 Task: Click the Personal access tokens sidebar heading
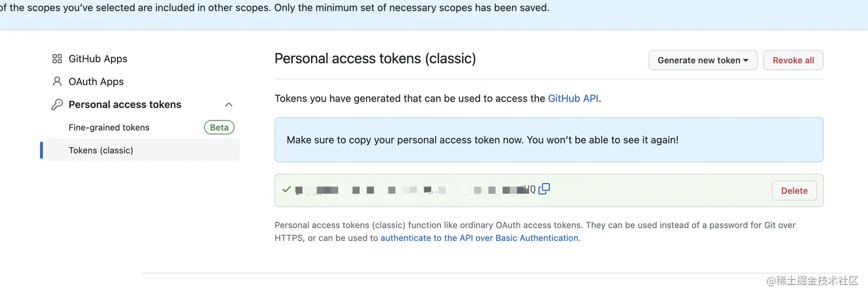pos(125,104)
